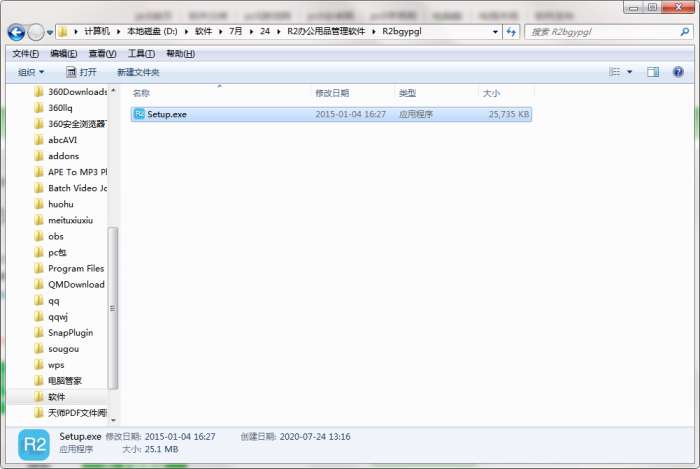Select the meituxiuxiu folder in tree
This screenshot has height=469, width=700.
(63, 220)
